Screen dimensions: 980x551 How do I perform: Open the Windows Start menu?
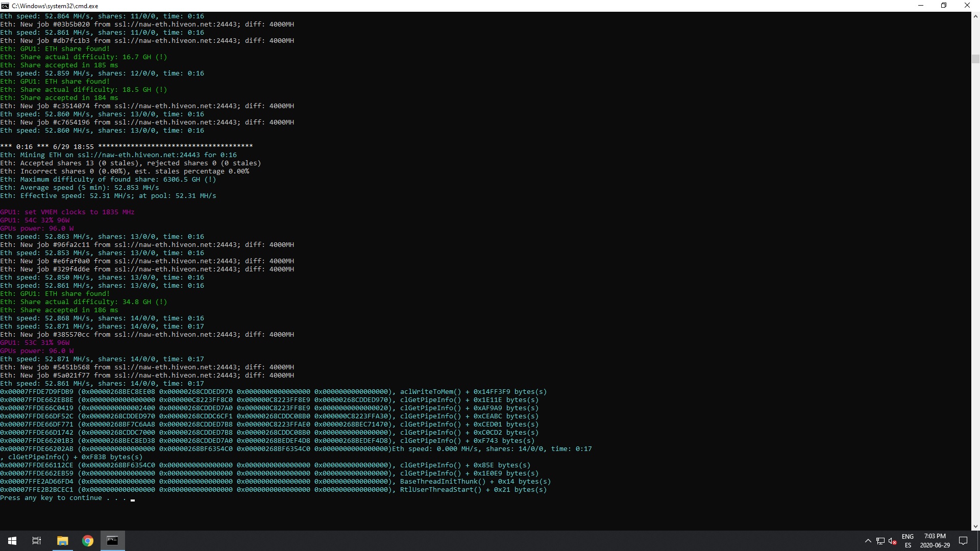12,541
